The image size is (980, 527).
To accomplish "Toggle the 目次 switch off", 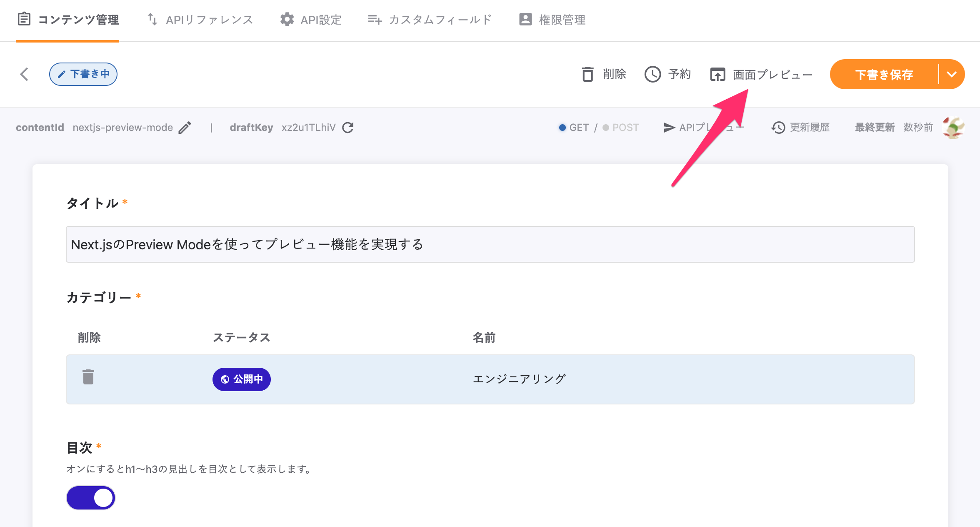I will tap(91, 498).
